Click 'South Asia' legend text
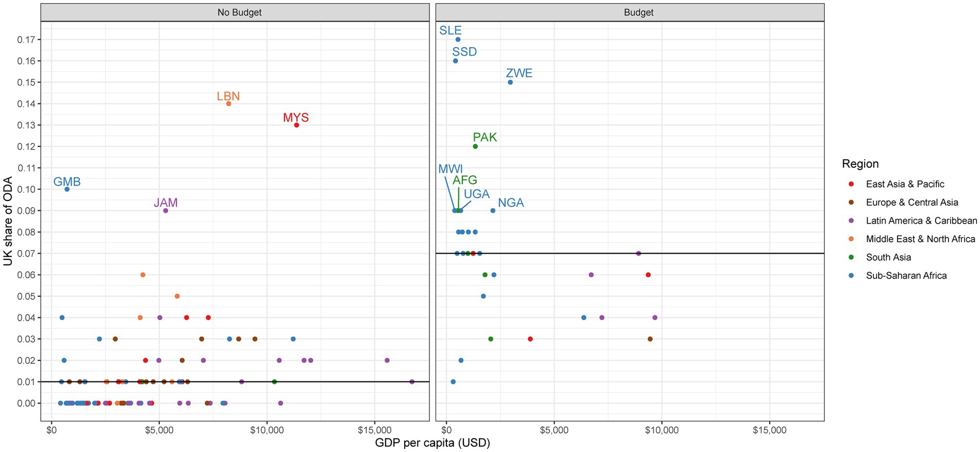Image resolution: width=980 pixels, height=452 pixels. click(888, 257)
